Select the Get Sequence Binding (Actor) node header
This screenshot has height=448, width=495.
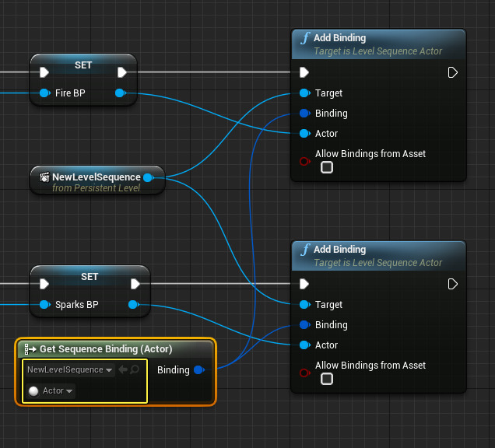click(105, 348)
